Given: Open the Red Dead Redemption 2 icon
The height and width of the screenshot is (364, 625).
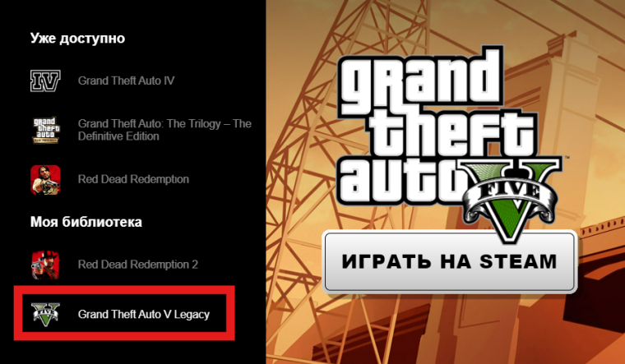Looking at the screenshot, I should click(x=45, y=265).
